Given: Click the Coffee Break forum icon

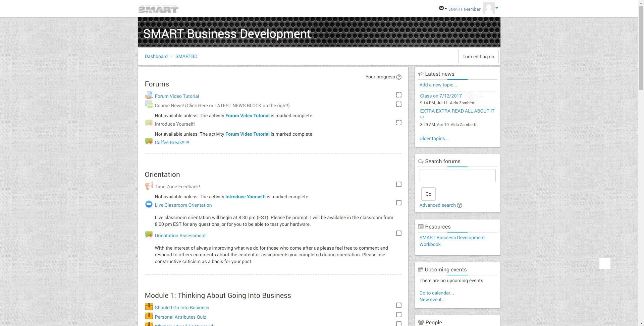Looking at the screenshot, I should click(x=149, y=142).
